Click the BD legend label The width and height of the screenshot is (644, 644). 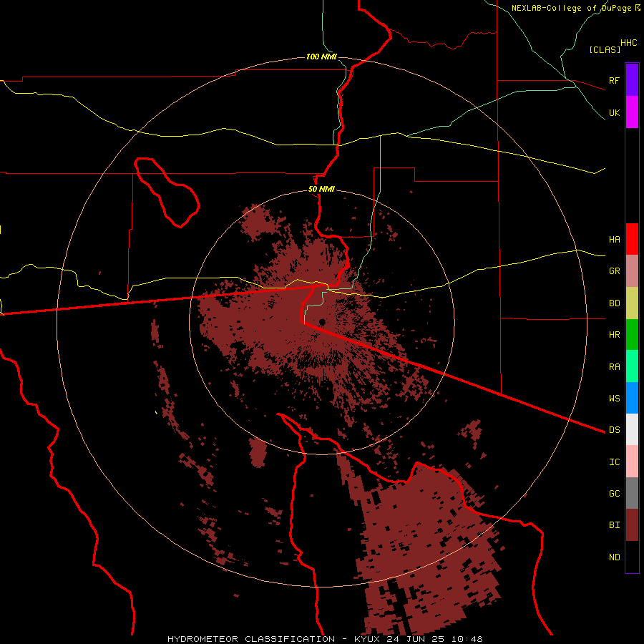coord(614,303)
